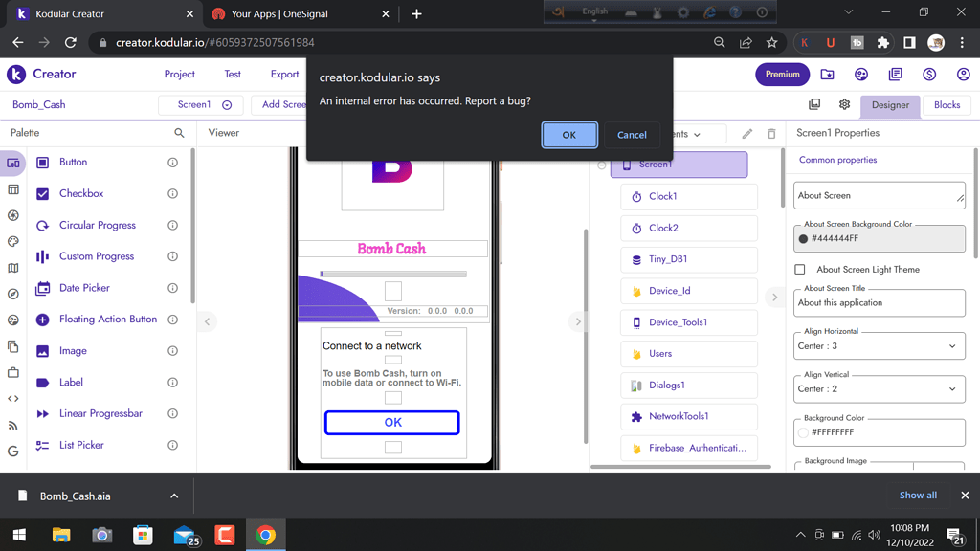Image resolution: width=980 pixels, height=551 pixels.
Task: Open the project settings gear icon
Action: [844, 104]
